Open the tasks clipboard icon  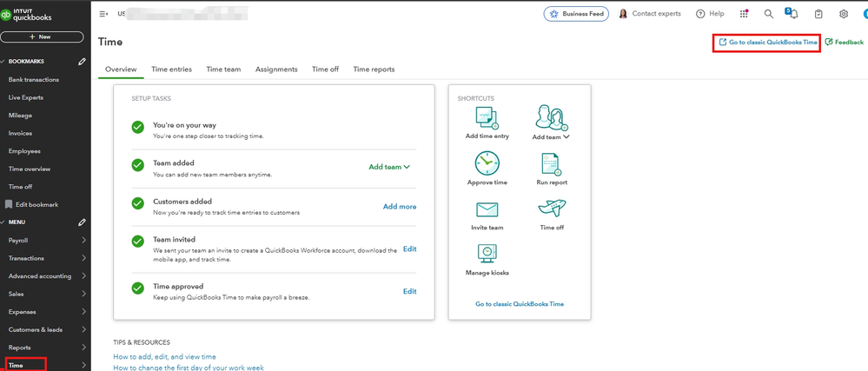coord(818,14)
